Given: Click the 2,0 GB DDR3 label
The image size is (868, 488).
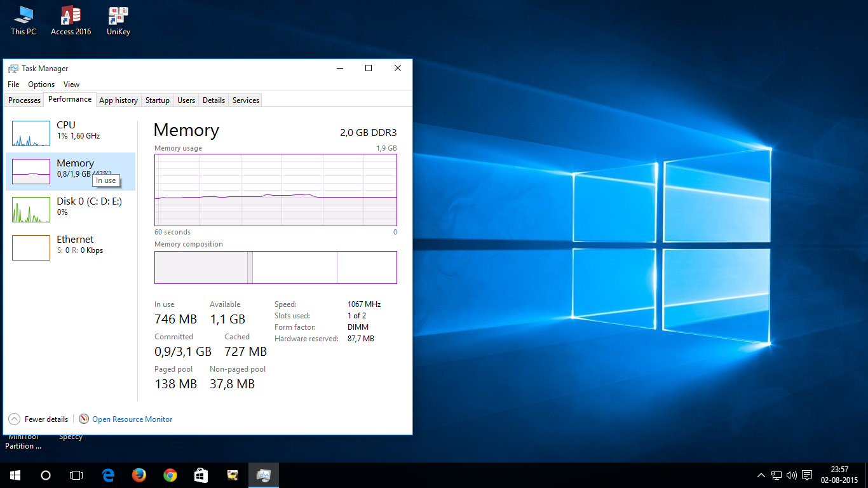Looking at the screenshot, I should click(x=369, y=132).
